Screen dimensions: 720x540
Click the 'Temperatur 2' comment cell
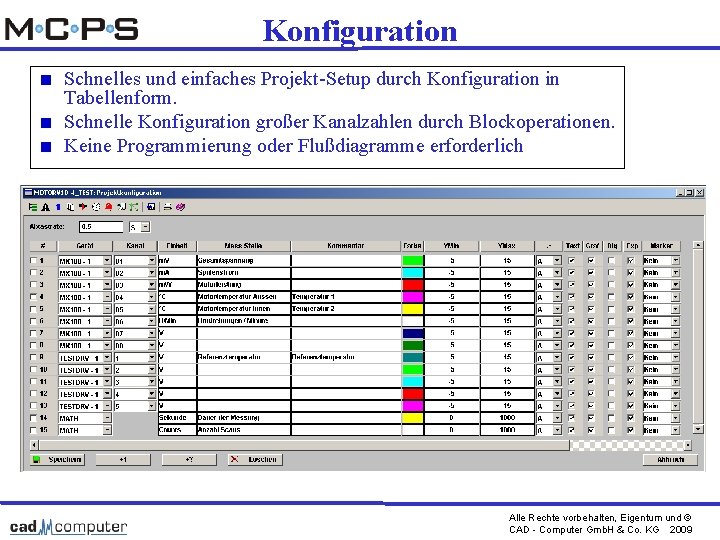coord(346,309)
